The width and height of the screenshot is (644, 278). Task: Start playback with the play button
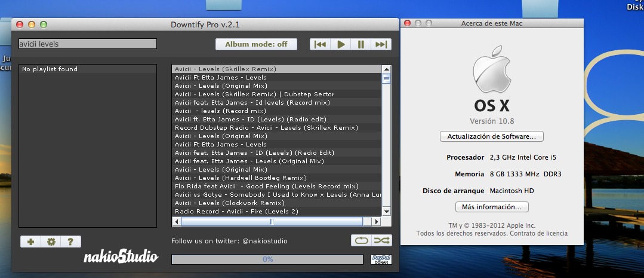pos(341,44)
